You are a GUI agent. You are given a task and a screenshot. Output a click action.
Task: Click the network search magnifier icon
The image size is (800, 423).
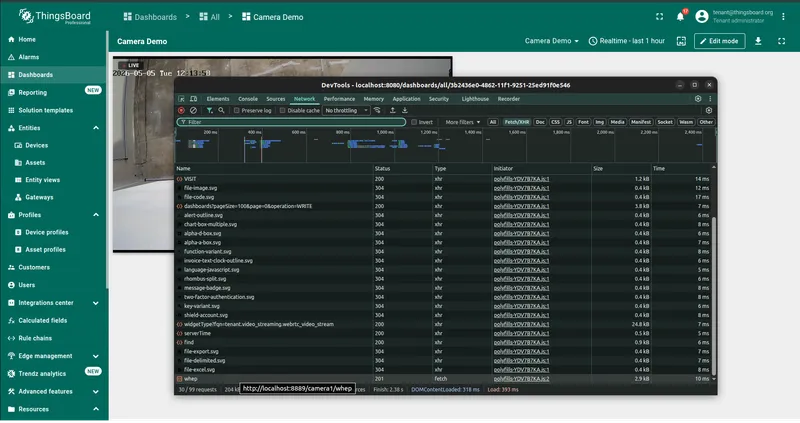pyautogui.click(x=221, y=110)
